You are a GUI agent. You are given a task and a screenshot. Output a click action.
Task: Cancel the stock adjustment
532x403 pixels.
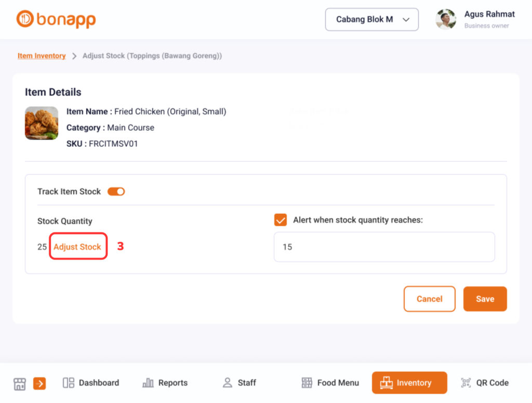(x=429, y=299)
